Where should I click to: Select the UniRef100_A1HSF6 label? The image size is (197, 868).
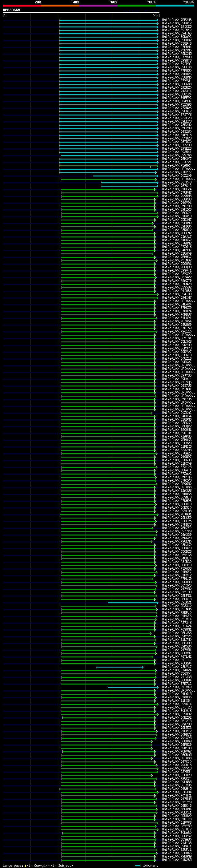(x=177, y=616)
